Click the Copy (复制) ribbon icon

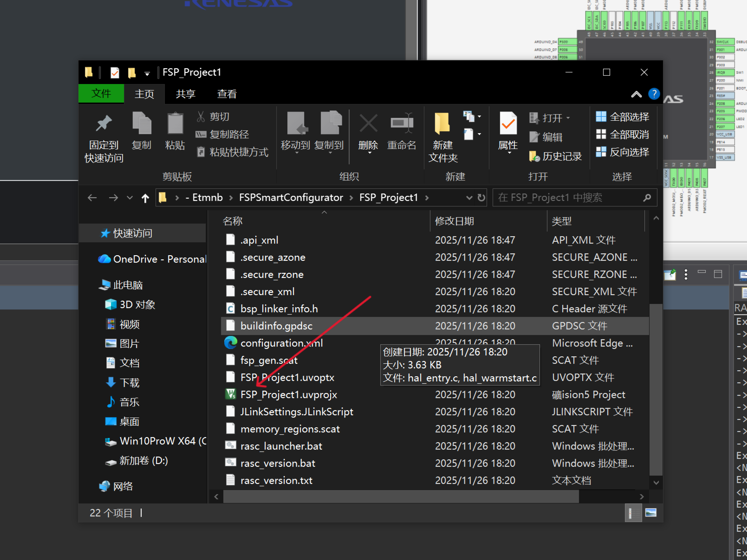tap(142, 123)
